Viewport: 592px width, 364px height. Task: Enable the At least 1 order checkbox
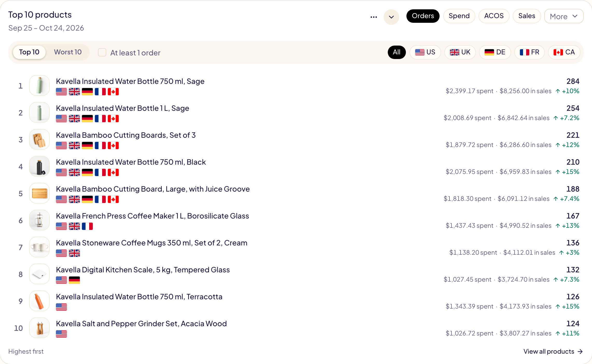click(x=102, y=52)
